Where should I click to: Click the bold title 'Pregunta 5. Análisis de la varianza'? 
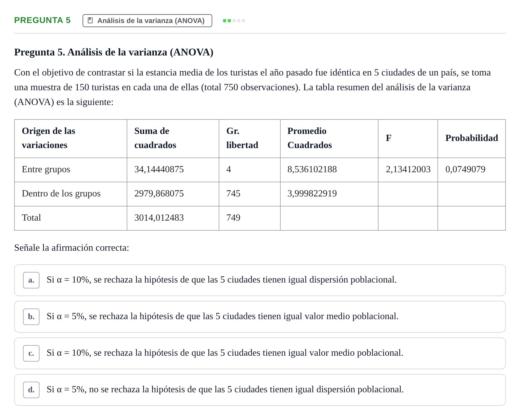tap(114, 52)
